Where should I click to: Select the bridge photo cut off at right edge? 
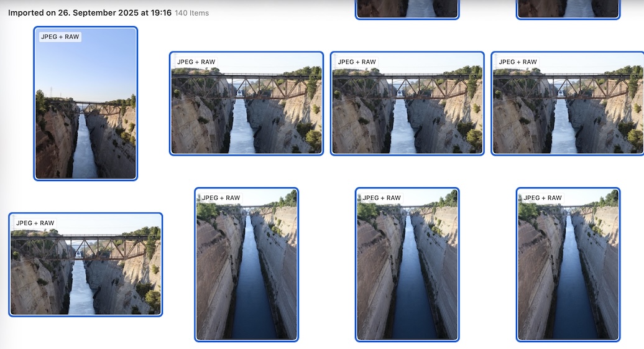pyautogui.click(x=568, y=104)
